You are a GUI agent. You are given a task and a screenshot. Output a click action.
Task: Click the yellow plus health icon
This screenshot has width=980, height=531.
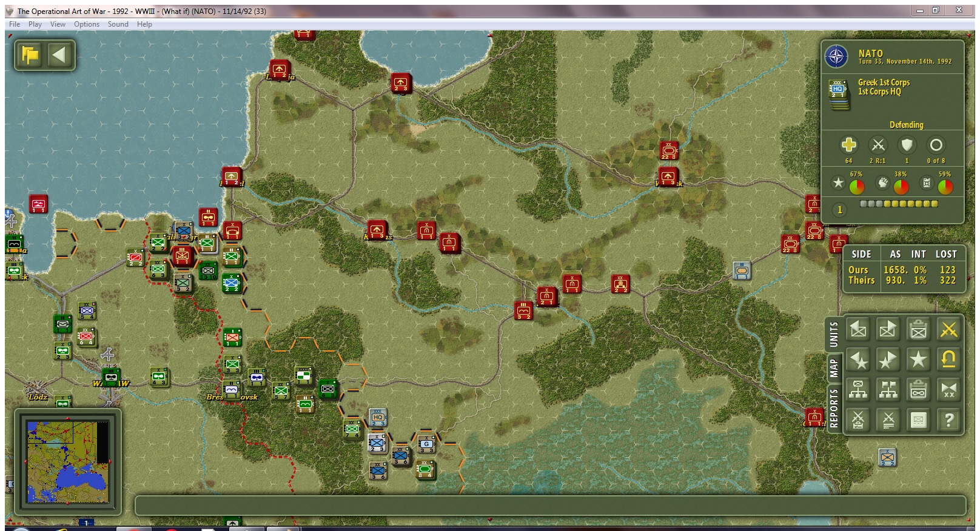tap(848, 145)
